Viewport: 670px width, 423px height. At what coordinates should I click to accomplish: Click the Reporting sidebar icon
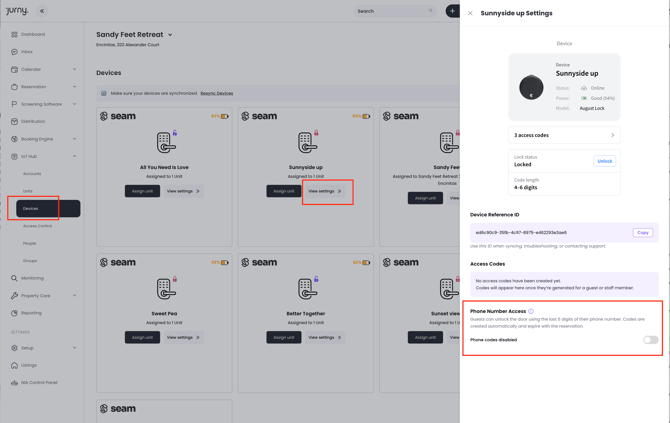[x=14, y=313]
